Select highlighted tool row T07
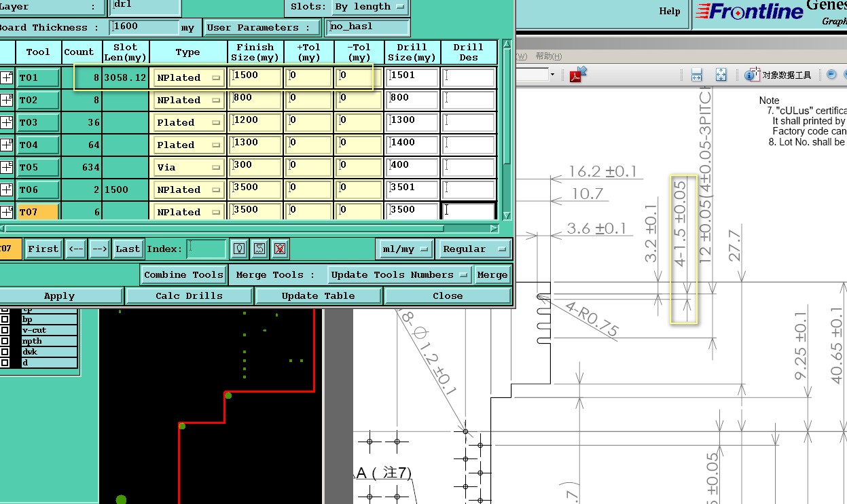This screenshot has height=504, width=847. click(x=38, y=212)
